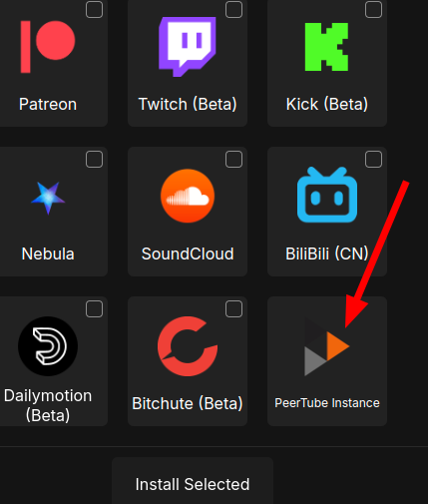This screenshot has height=504, width=428.
Task: Enable the Bitchute (Beta) checkbox
Action: [233, 309]
